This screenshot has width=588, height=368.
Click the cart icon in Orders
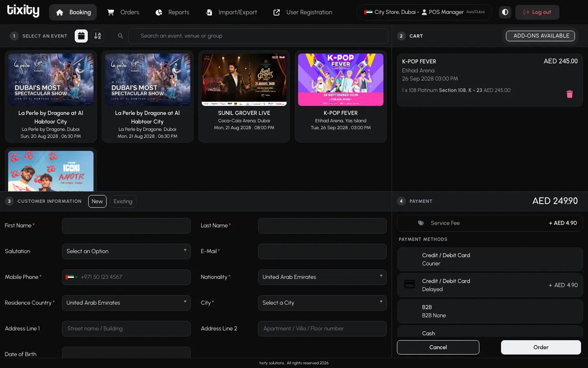(x=111, y=12)
